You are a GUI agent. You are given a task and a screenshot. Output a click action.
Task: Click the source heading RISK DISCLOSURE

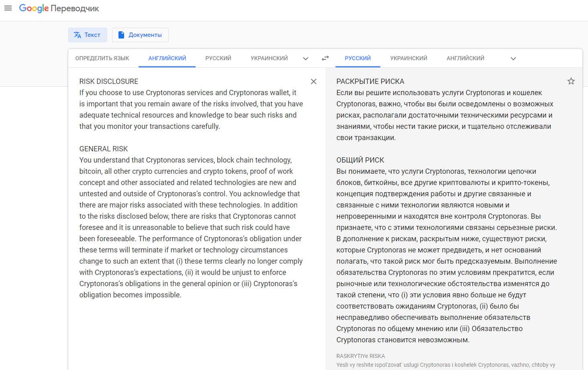pos(109,81)
